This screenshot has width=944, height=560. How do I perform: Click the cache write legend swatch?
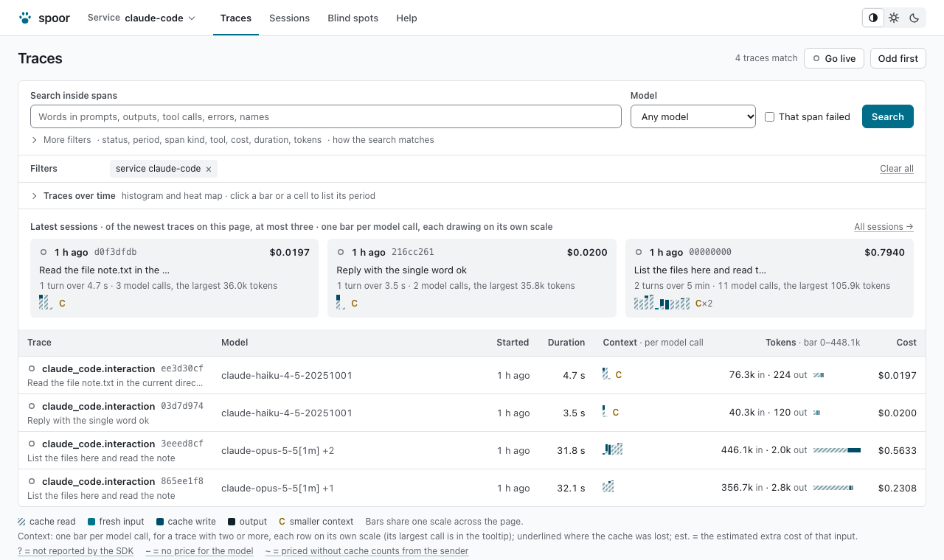[160, 522]
